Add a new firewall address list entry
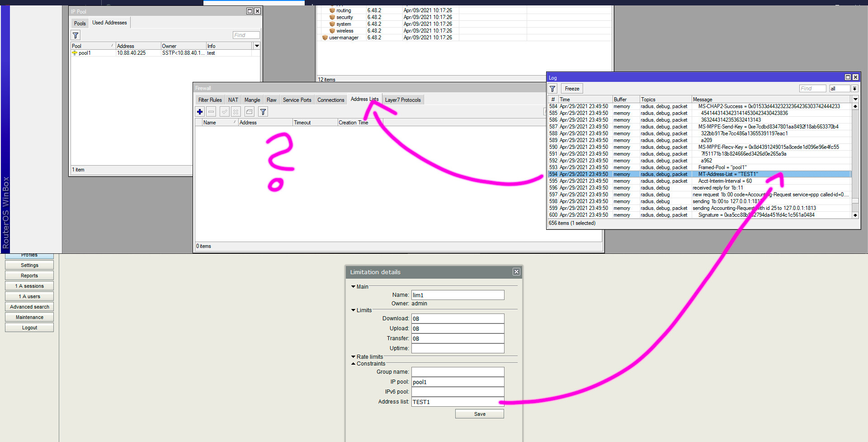The height and width of the screenshot is (442, 868). (200, 111)
